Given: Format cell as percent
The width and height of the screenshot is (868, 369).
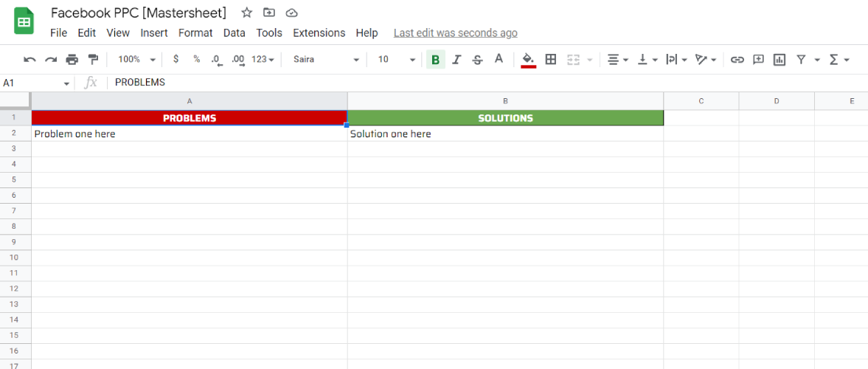Looking at the screenshot, I should click(196, 59).
